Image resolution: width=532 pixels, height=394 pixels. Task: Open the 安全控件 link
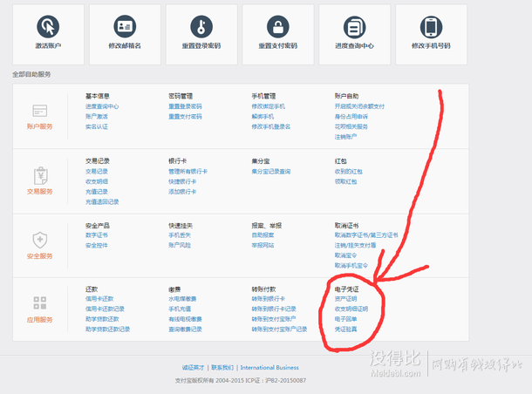[x=97, y=246]
